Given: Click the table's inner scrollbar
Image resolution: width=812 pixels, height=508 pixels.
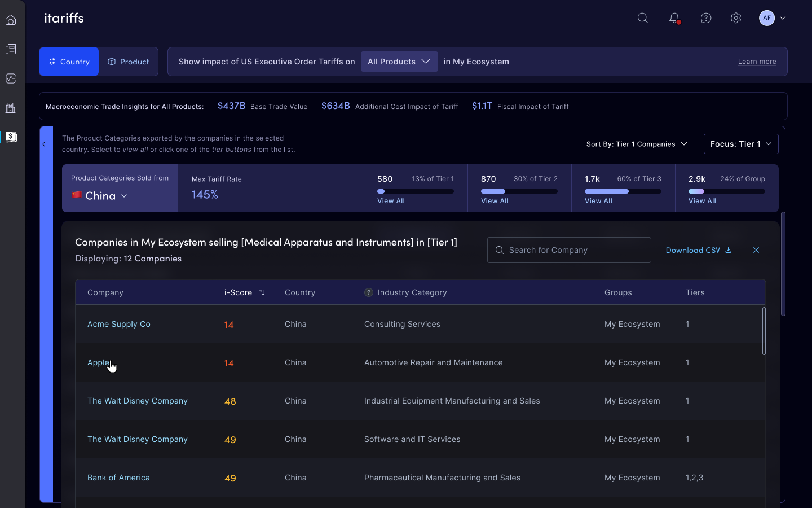Looking at the screenshot, I should coord(764,331).
